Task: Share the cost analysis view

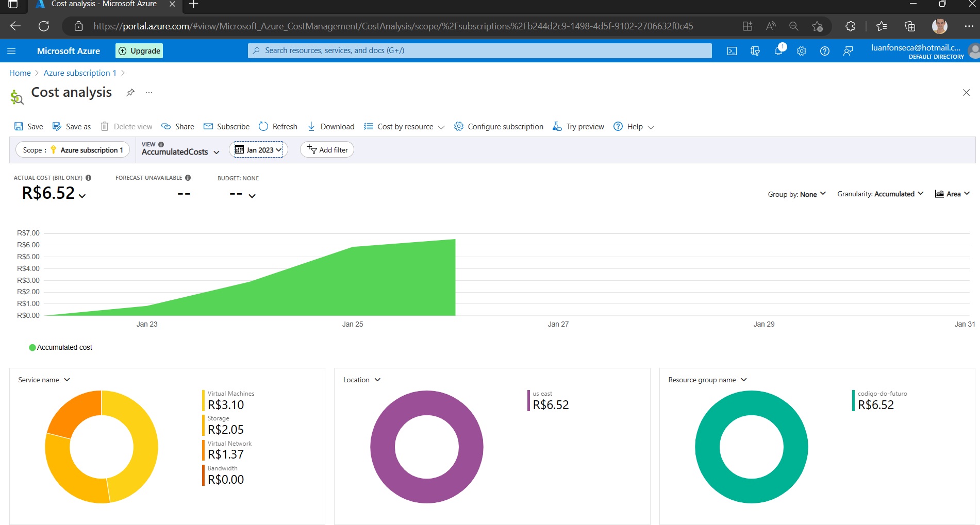Action: (178, 126)
